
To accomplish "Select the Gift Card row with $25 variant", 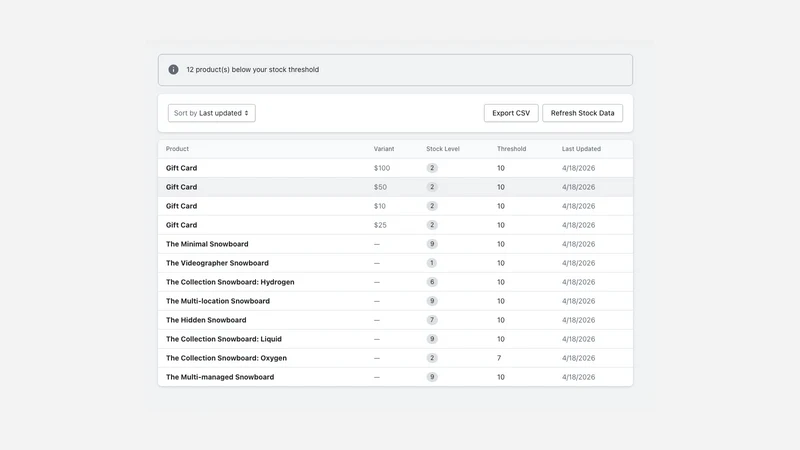I will pos(395,225).
